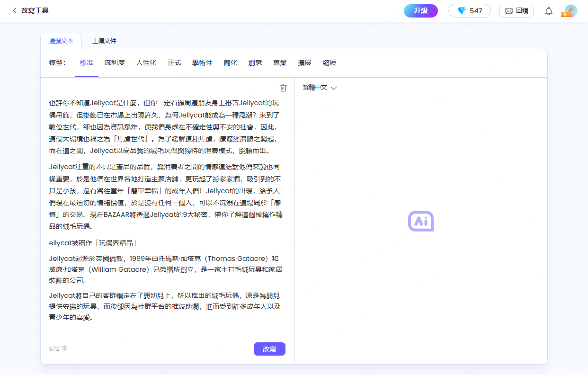Screen dimensions: 588x375
Task: Click the 改寫 rewrite button
Action: point(269,349)
